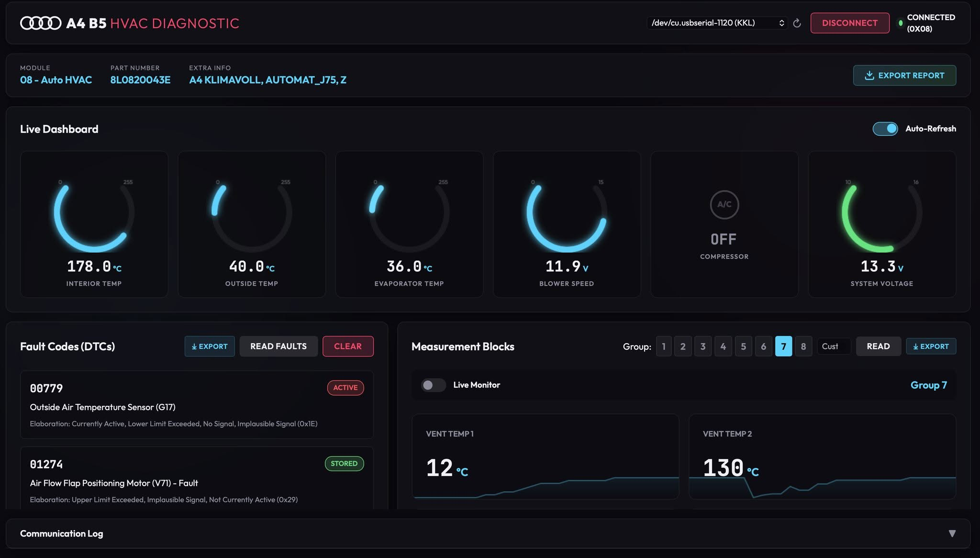
Task: Click the System Voltage gauge
Action: point(882,224)
